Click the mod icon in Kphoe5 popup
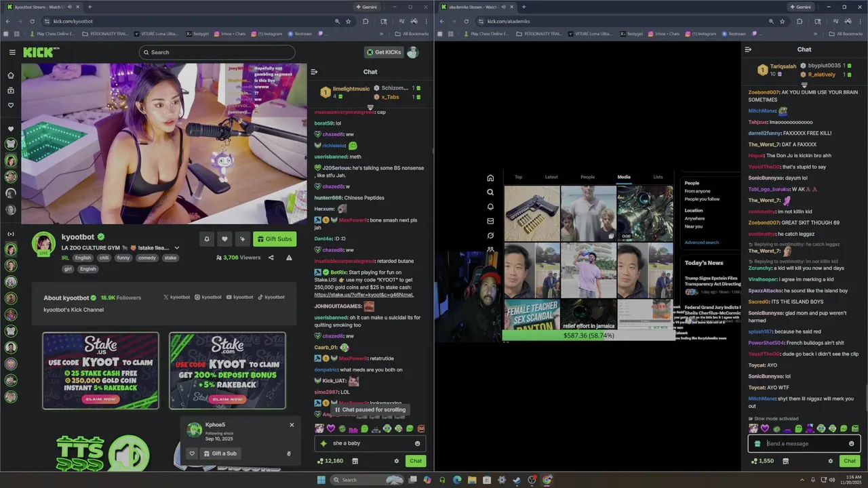 point(289,453)
